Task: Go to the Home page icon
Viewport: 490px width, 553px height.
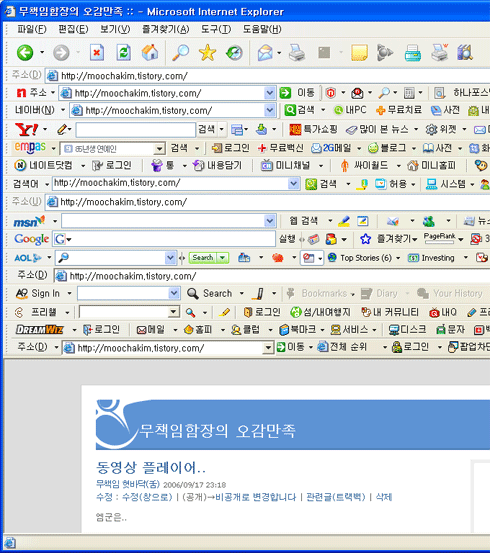Action: (150, 53)
